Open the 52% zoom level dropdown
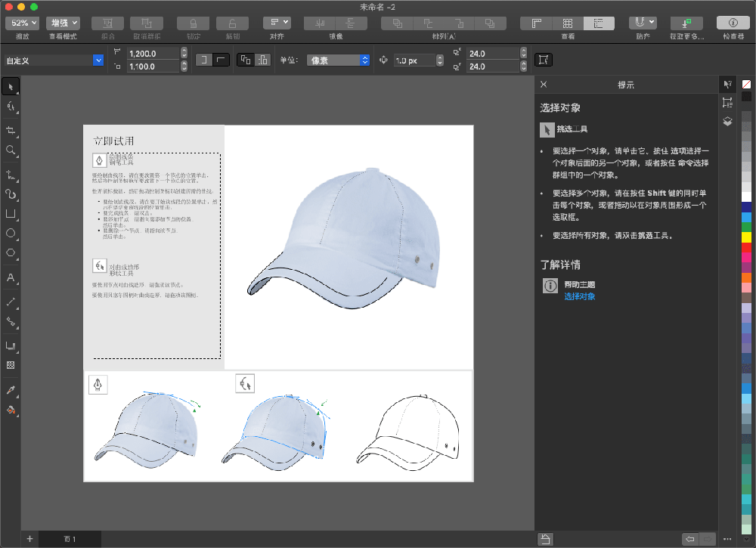The image size is (756, 548). pos(21,23)
